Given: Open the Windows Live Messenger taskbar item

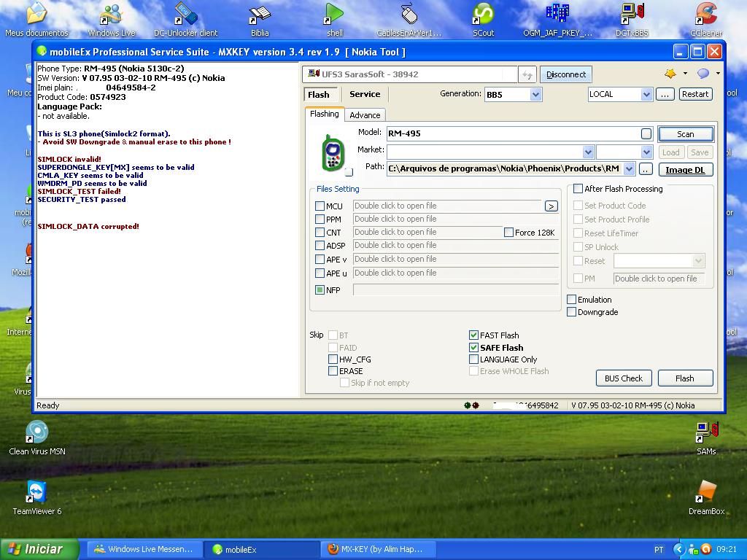Looking at the screenshot, I should (x=144, y=549).
